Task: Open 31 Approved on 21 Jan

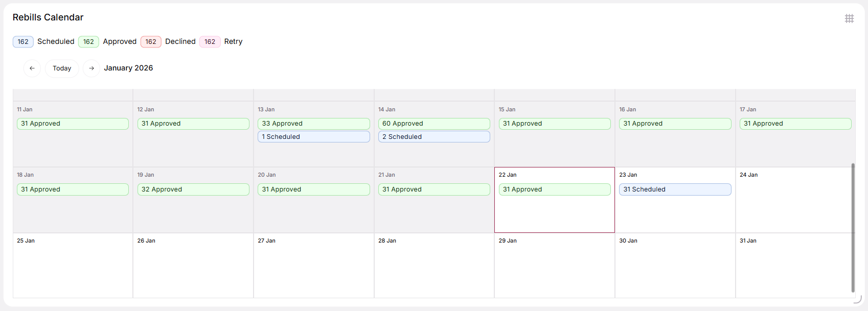Action: [434, 189]
